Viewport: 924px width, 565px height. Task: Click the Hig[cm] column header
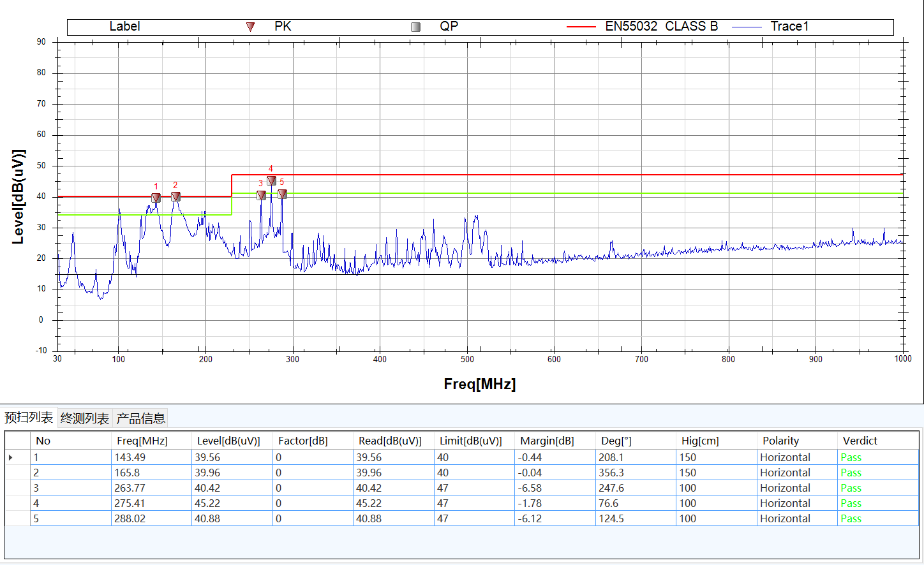point(717,441)
